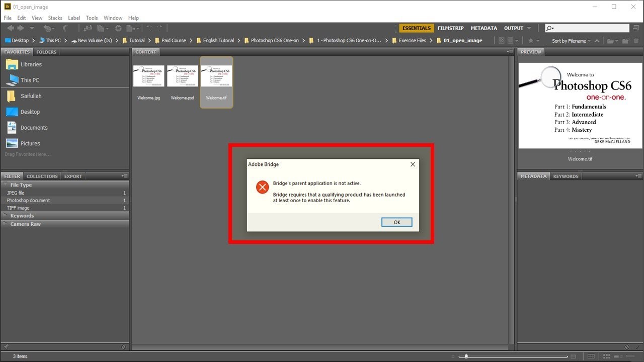The height and width of the screenshot is (362, 644).
Task: Open the Refine tools icon menu
Action: click(103, 28)
